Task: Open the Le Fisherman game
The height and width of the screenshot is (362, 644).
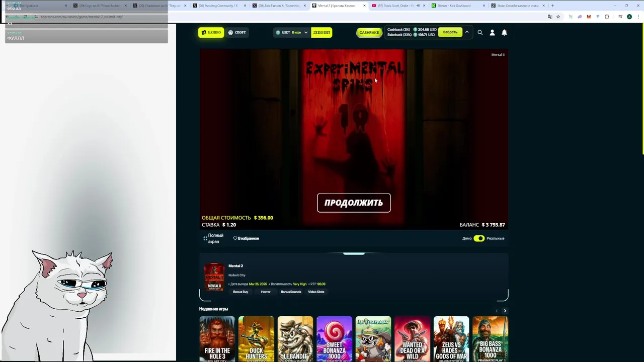Action: (x=373, y=339)
